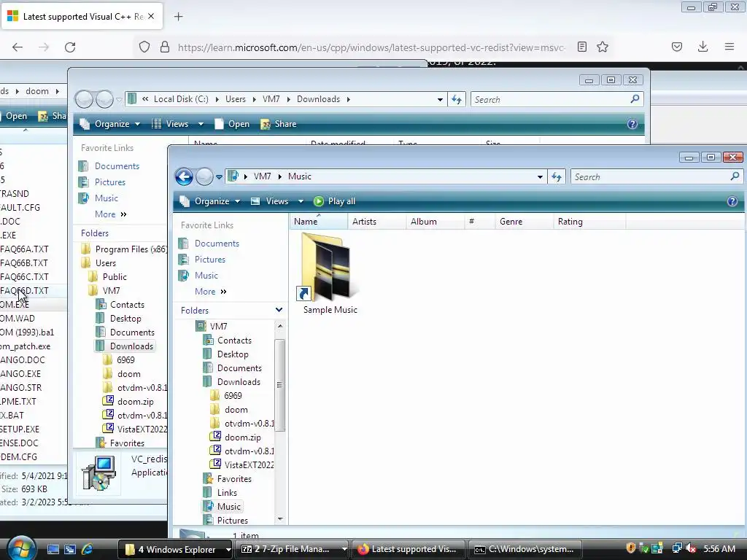Screen dimensions: 747x560
Task: Open a new Firefox tab
Action: [178, 17]
